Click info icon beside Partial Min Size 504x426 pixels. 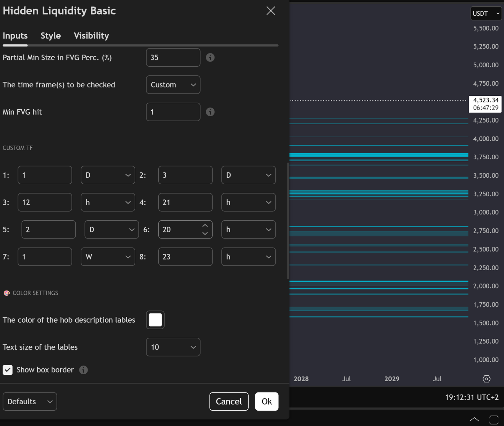(210, 58)
